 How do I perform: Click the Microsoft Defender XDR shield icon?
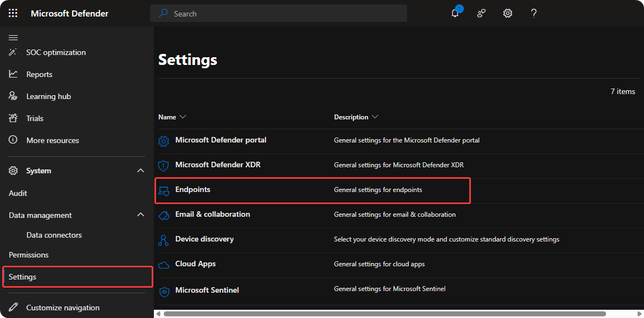click(x=163, y=166)
